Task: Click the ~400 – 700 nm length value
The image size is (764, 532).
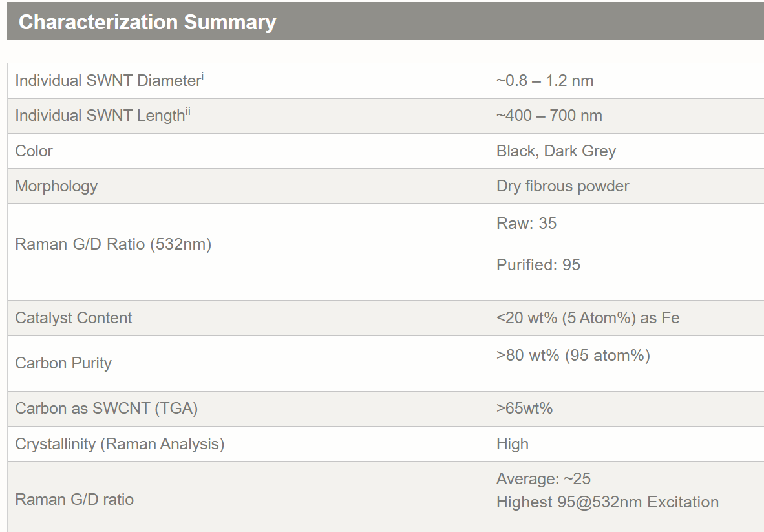Action: [549, 116]
